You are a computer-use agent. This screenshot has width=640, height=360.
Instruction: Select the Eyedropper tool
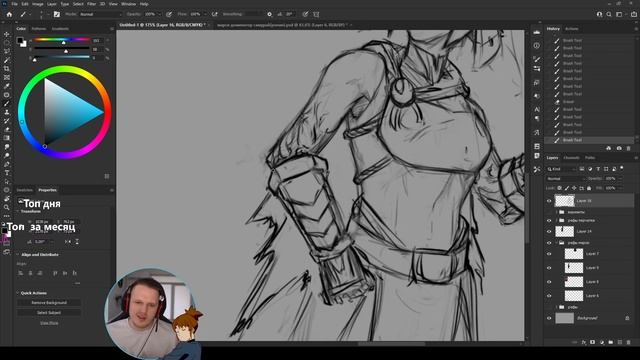[7, 86]
